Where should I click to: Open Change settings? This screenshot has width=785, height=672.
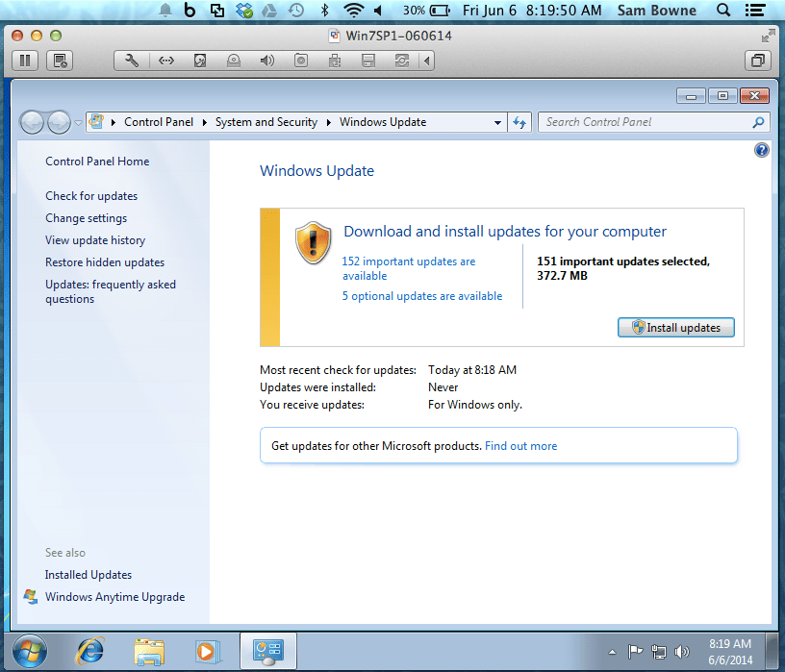coord(87,218)
